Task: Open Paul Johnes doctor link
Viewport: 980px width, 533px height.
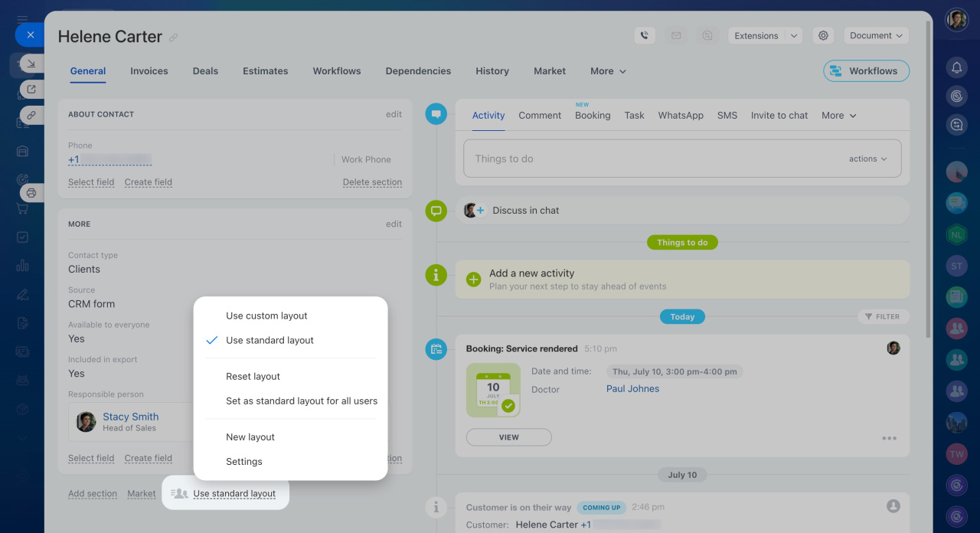Action: tap(632, 389)
